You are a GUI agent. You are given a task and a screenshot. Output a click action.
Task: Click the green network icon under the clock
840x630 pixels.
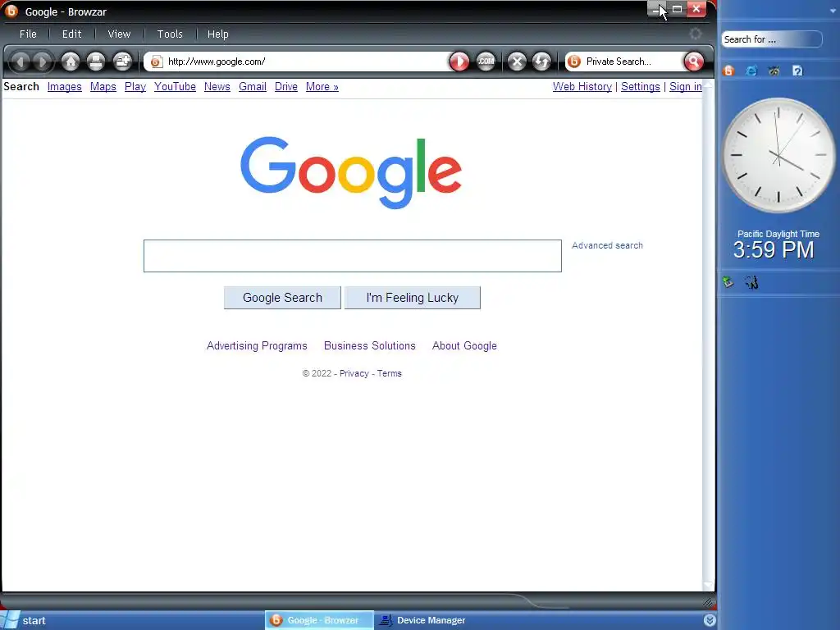tap(728, 282)
